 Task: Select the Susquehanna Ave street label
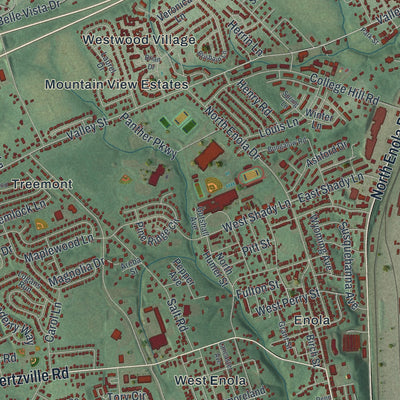pos(349,266)
